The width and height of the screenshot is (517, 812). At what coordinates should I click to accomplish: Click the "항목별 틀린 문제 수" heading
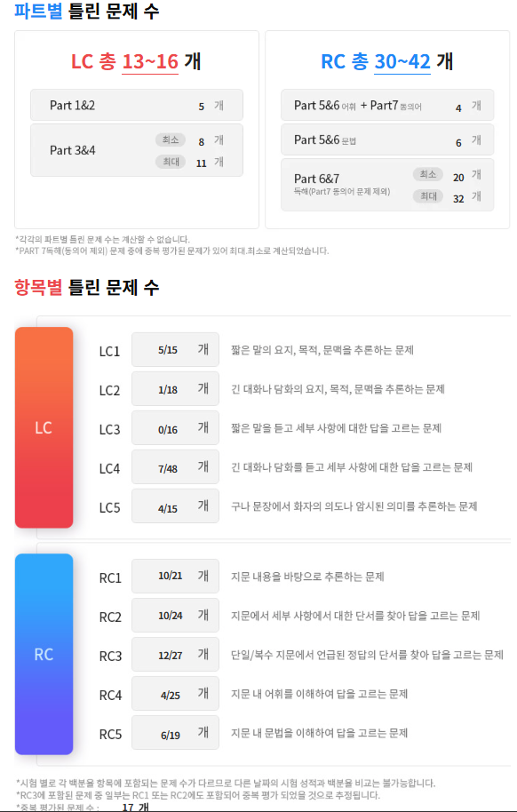[x=86, y=287]
